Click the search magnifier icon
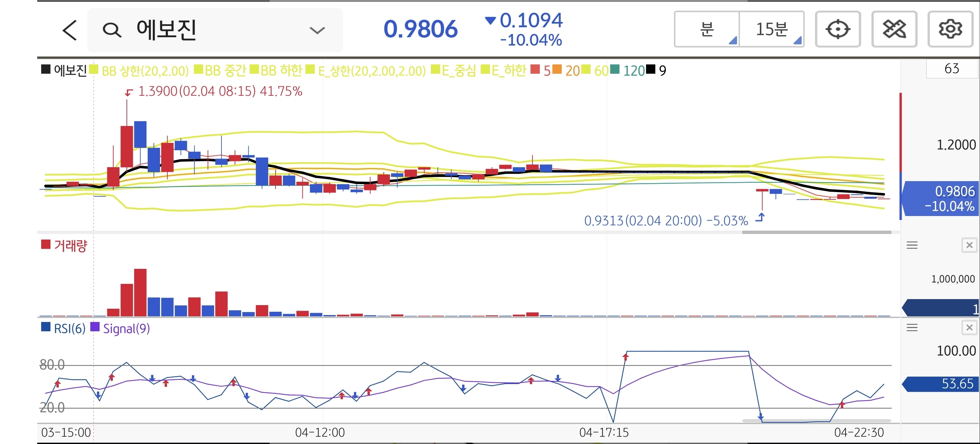The image size is (980, 444). [112, 30]
